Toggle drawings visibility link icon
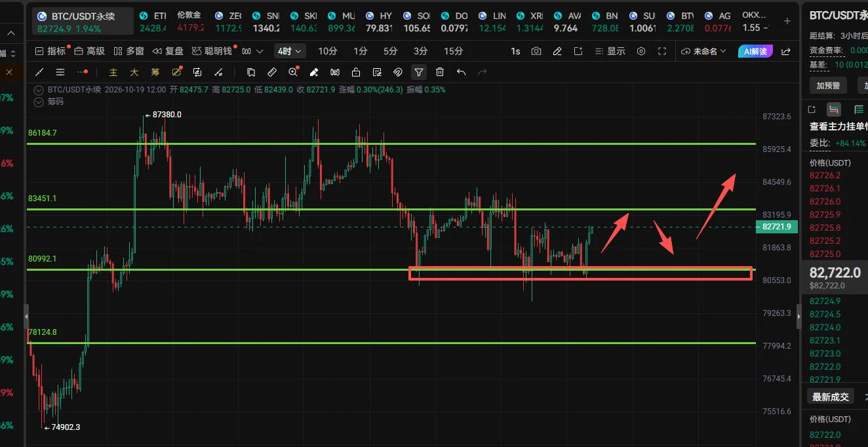868x447 pixels. tap(398, 72)
